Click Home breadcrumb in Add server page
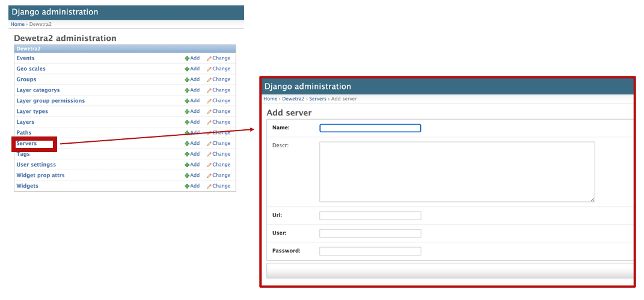Screen dimensions: 644x300 pos(270,99)
